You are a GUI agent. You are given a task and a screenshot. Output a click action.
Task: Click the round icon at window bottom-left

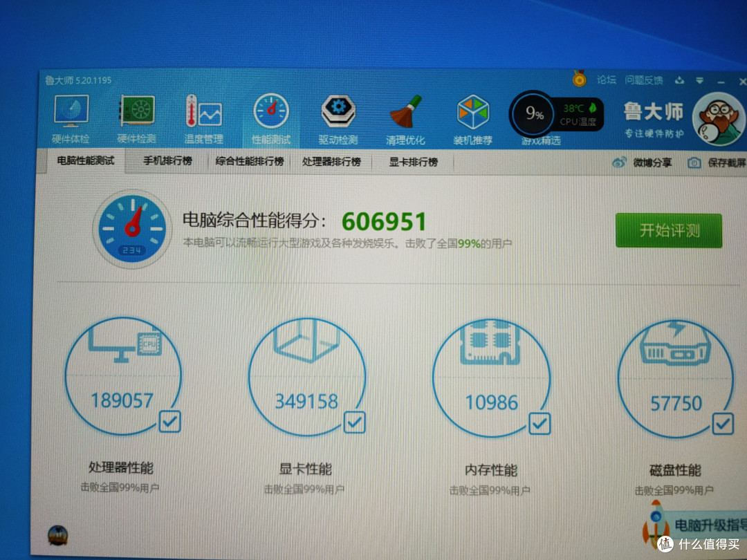[x=57, y=536]
